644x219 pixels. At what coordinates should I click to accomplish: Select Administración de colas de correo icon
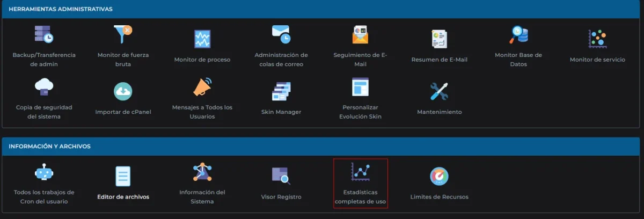pyautogui.click(x=281, y=35)
